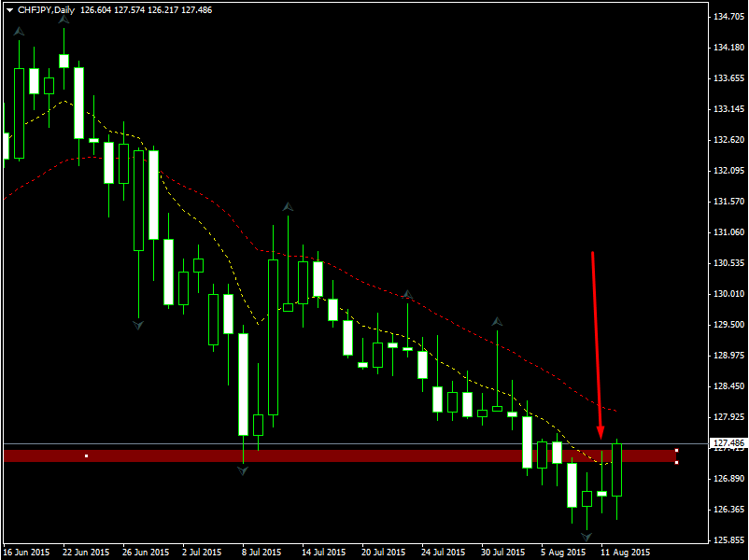
Task: Click the red rectangle's top-right anchor point
Action: point(676,450)
